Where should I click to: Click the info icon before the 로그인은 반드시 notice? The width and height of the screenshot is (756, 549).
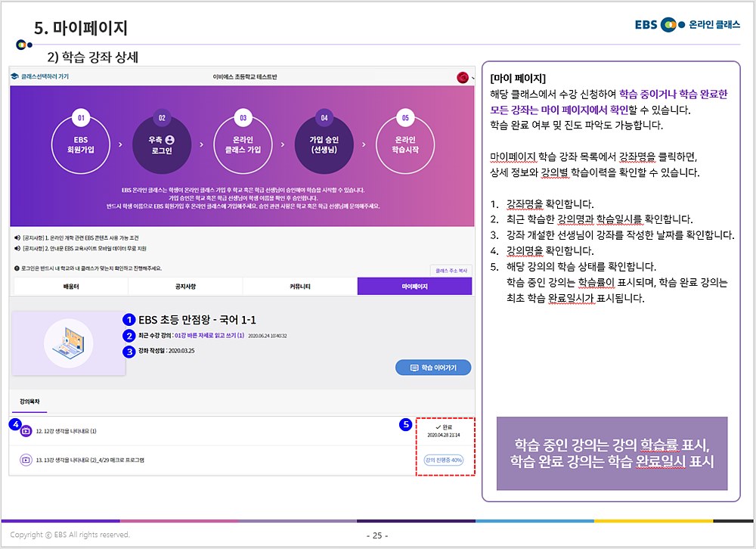17,268
